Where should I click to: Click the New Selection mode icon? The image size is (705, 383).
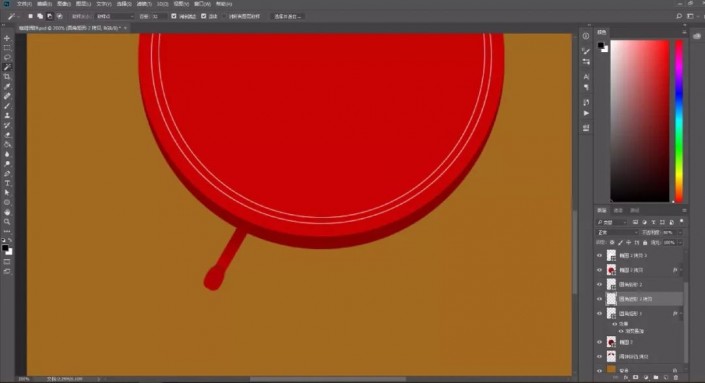coord(30,16)
